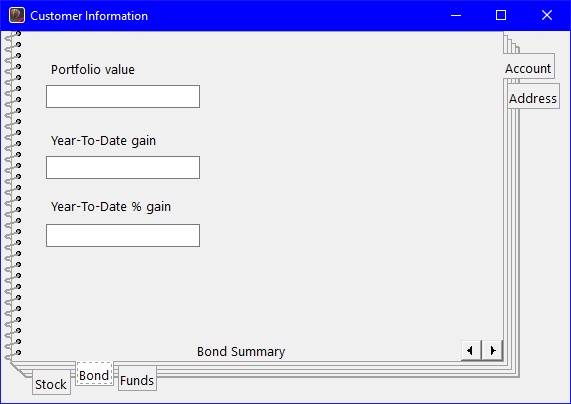Click the Bond Summary status text

click(241, 352)
